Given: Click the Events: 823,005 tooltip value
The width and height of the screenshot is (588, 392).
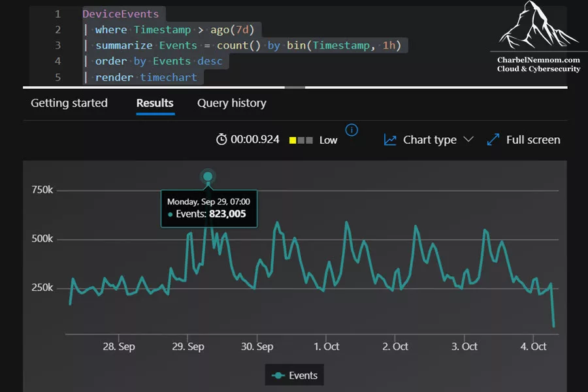Looking at the screenshot, I should click(211, 214).
